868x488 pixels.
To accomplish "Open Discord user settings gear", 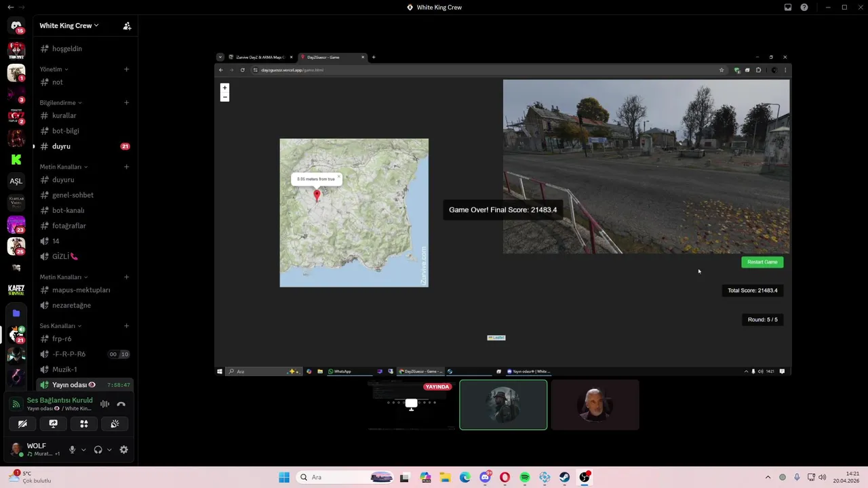I will 123,449.
